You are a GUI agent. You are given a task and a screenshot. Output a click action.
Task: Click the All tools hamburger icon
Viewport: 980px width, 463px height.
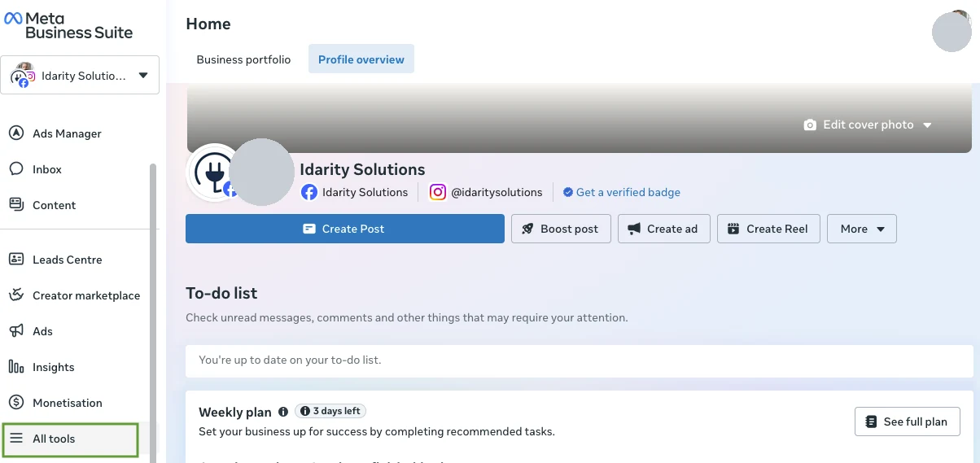(x=16, y=439)
